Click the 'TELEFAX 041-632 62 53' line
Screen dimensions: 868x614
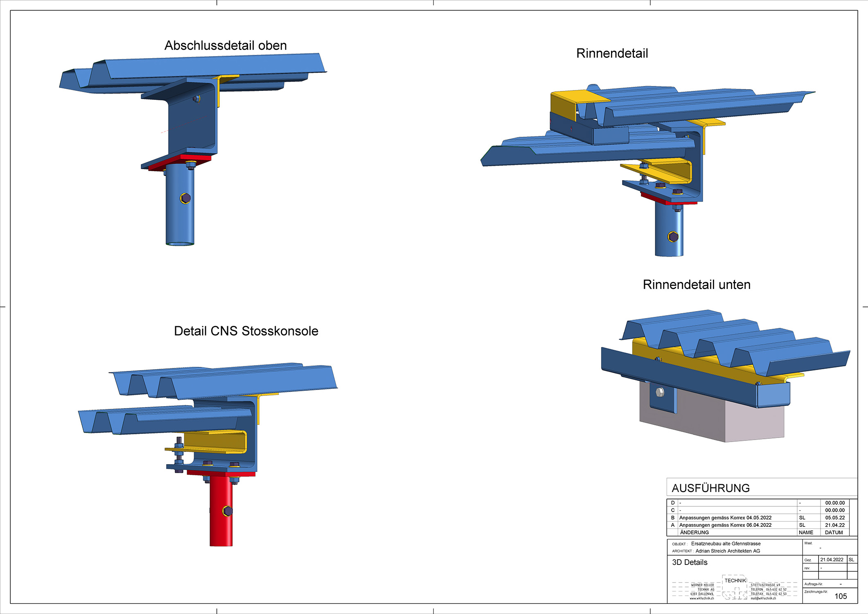point(769,594)
